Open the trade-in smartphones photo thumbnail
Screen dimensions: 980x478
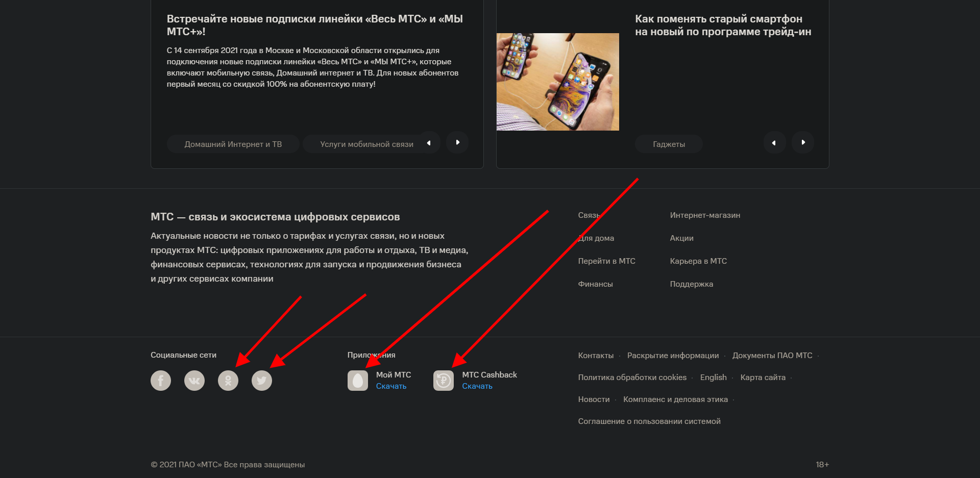point(557,82)
